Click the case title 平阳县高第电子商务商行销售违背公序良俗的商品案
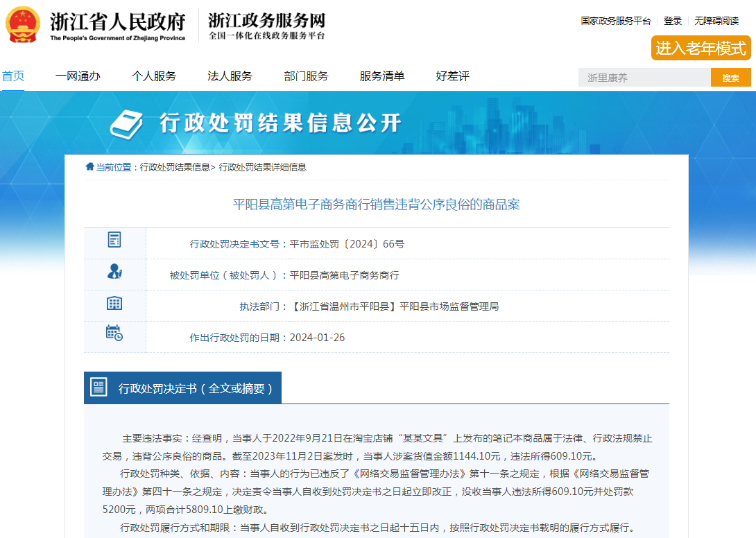Viewport: 756px width, 538px height. (377, 205)
